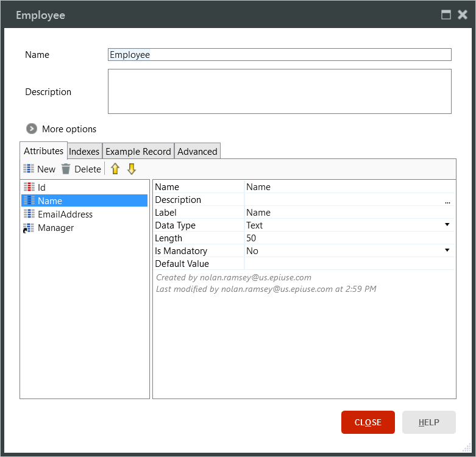The height and width of the screenshot is (457, 476).
Task: Switch to the Example Record tab
Action: click(x=138, y=152)
